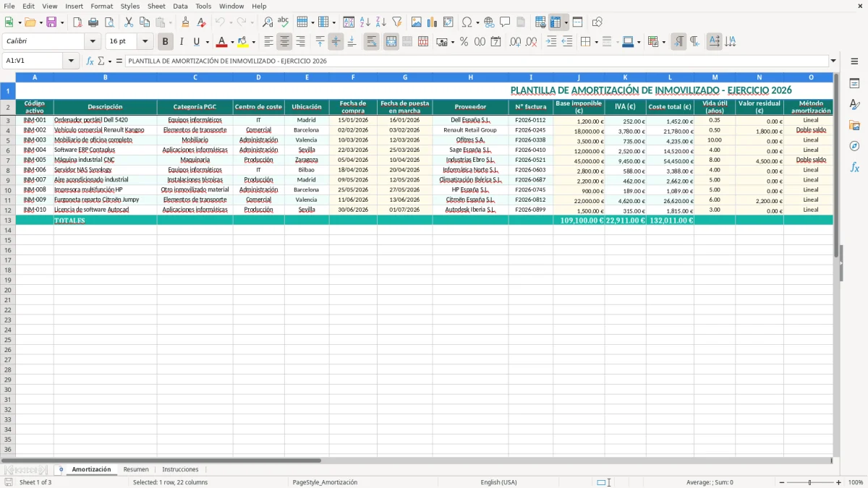The image size is (868, 488).
Task: Toggle Align Left
Action: coord(269,42)
